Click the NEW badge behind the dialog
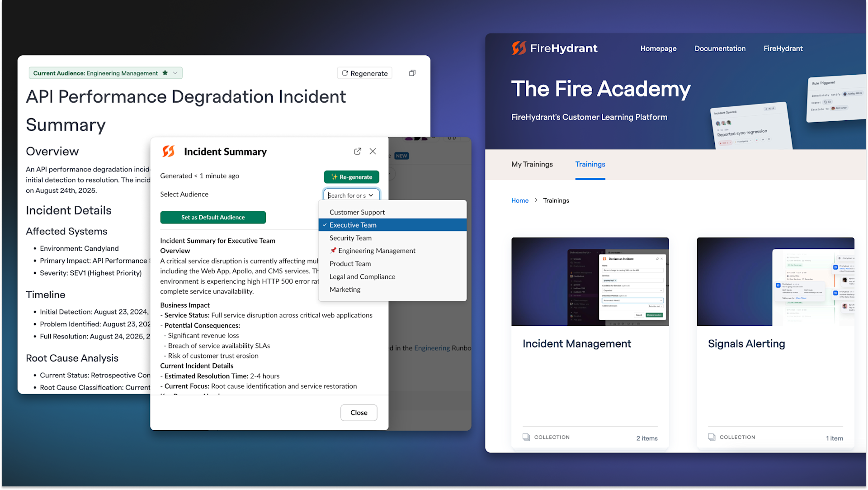The height and width of the screenshot is (490, 868). [401, 156]
